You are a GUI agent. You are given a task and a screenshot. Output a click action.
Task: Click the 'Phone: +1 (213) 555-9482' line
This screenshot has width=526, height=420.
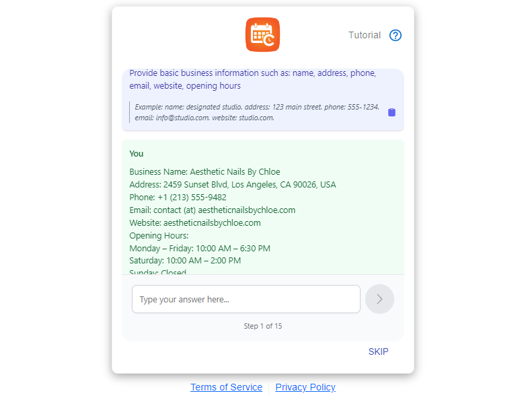pos(178,198)
